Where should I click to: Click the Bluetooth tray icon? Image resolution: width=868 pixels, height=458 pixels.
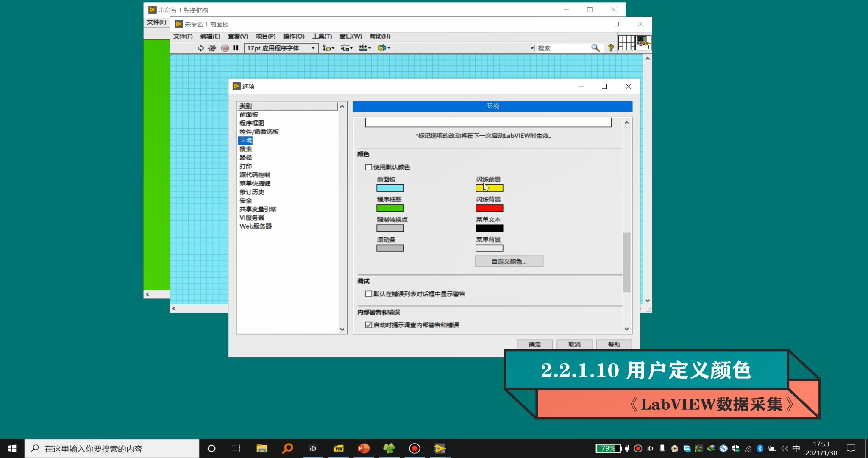pyautogui.click(x=760, y=448)
